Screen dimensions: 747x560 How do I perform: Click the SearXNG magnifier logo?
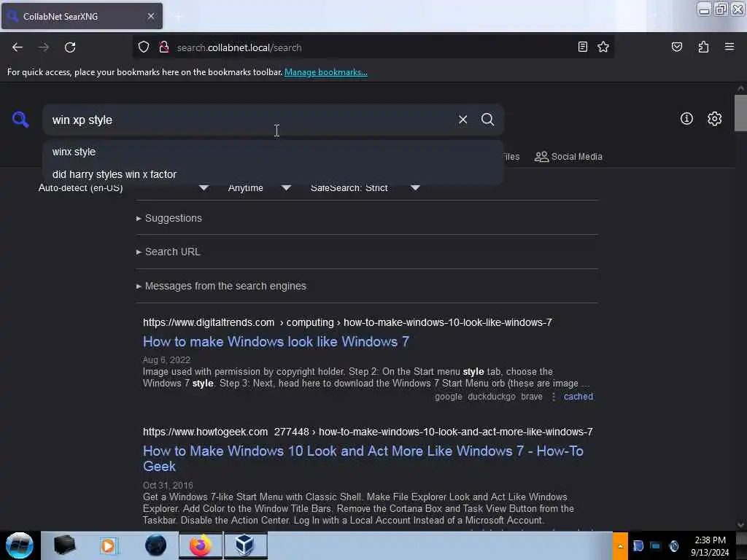tap(20, 119)
